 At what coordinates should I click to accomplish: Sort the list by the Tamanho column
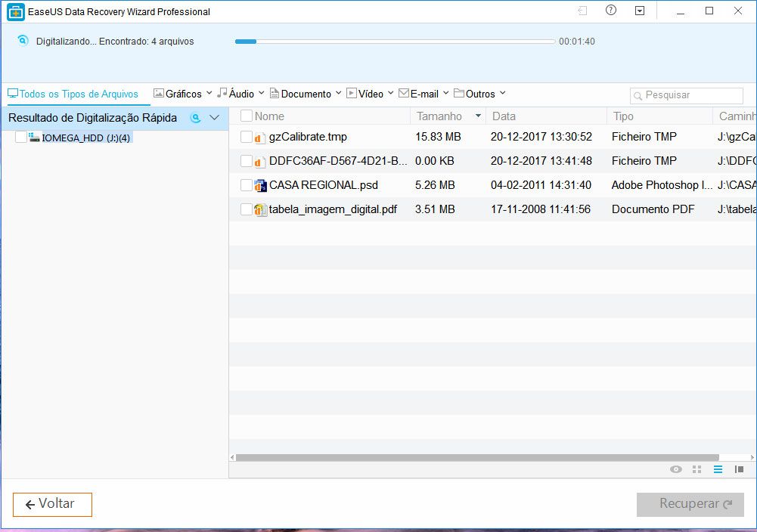[439, 116]
